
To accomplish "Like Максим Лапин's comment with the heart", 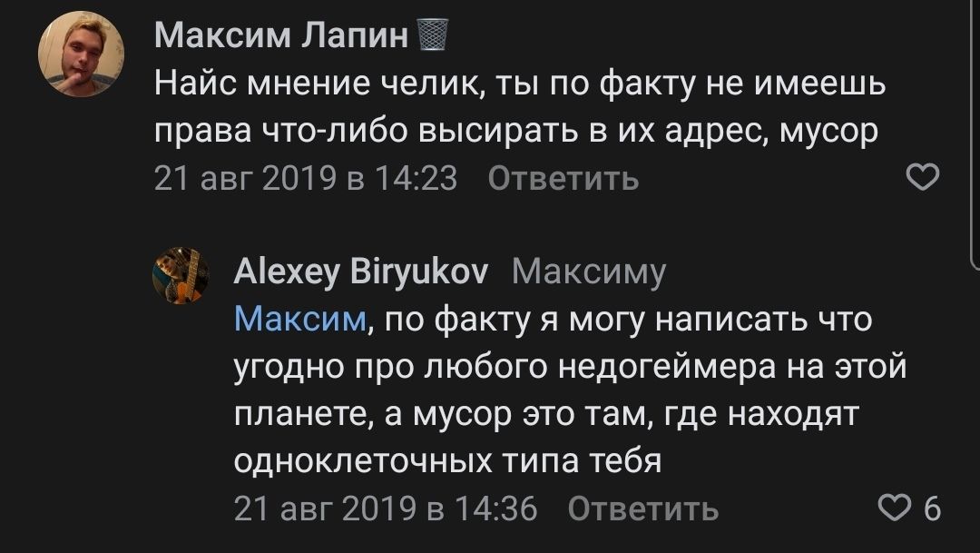I will 923,179.
